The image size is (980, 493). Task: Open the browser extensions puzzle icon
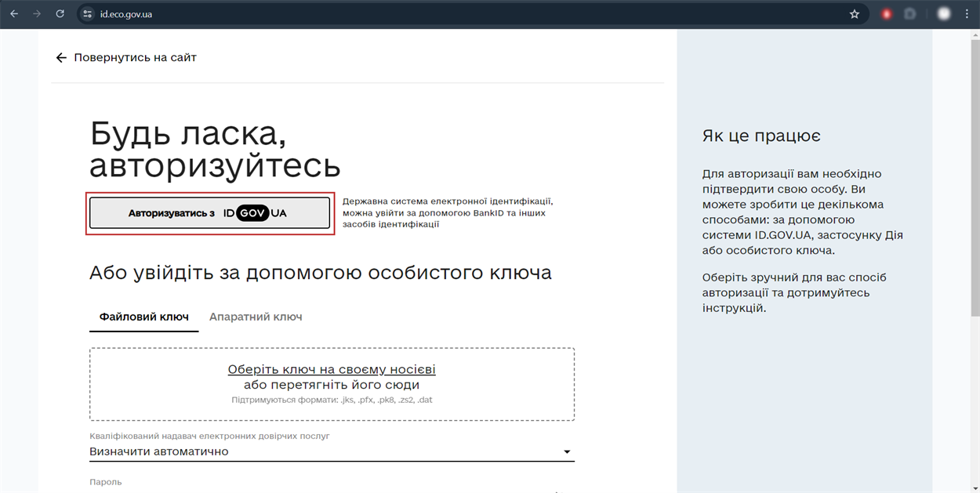pos(910,14)
